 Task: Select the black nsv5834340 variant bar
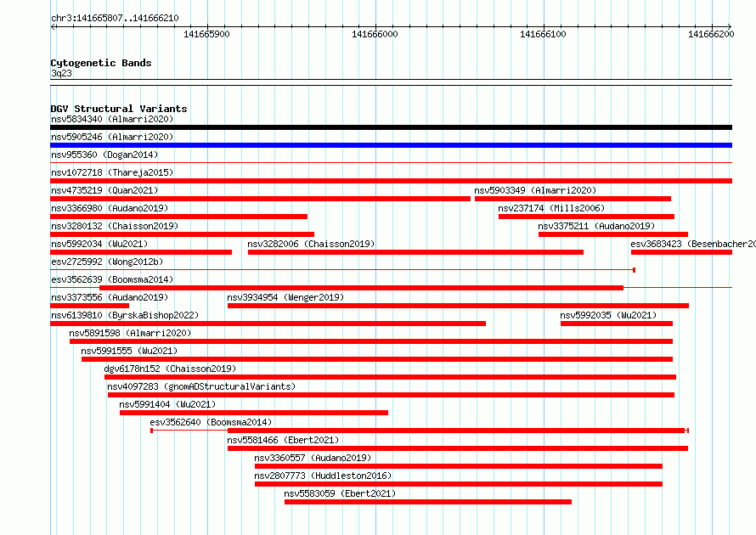[x=391, y=127]
